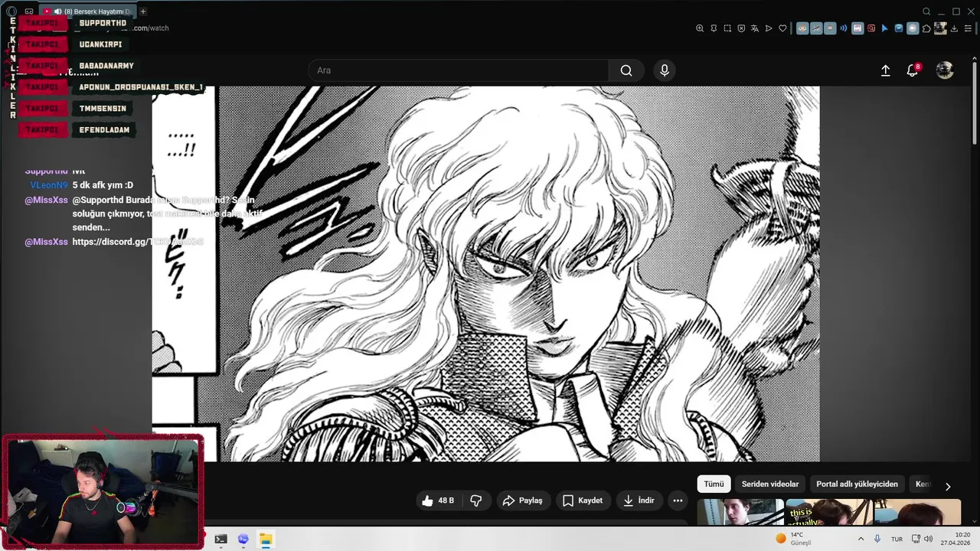Click the YouTube search magnifier button
The width and height of the screenshot is (980, 551).
point(626,70)
